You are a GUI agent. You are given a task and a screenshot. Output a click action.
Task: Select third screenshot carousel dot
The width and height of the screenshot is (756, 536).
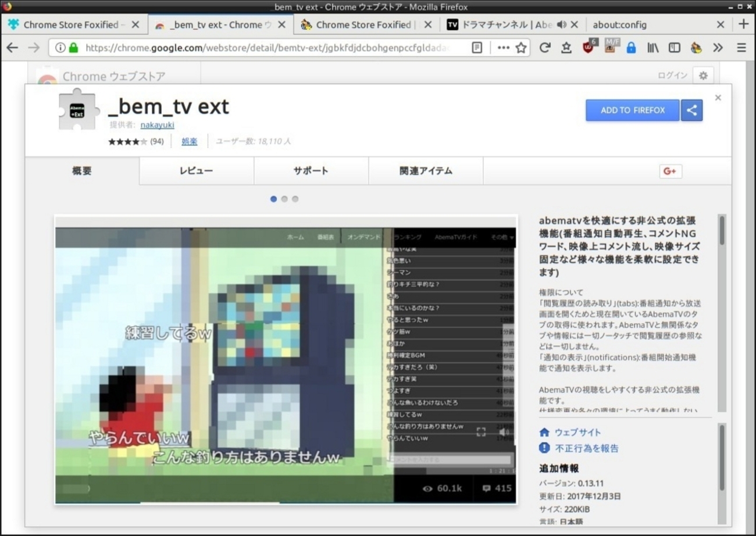(295, 199)
